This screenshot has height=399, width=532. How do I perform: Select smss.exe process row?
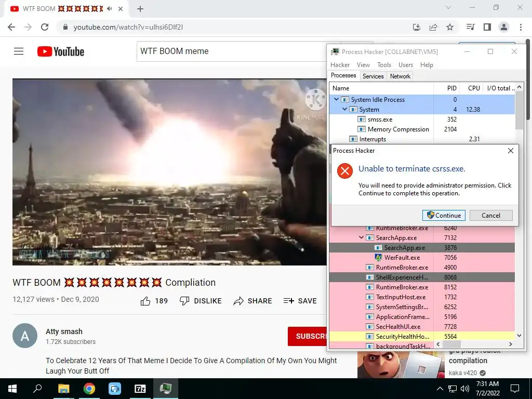click(422, 119)
